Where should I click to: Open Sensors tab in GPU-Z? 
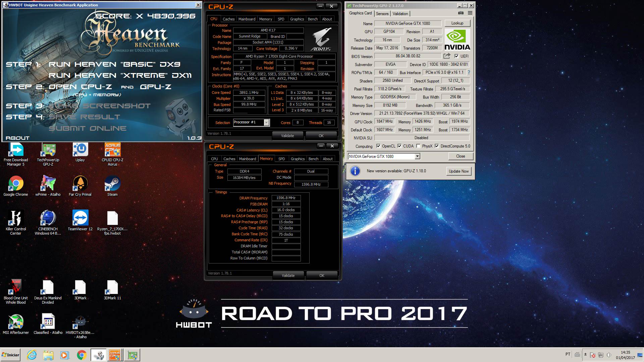click(382, 14)
